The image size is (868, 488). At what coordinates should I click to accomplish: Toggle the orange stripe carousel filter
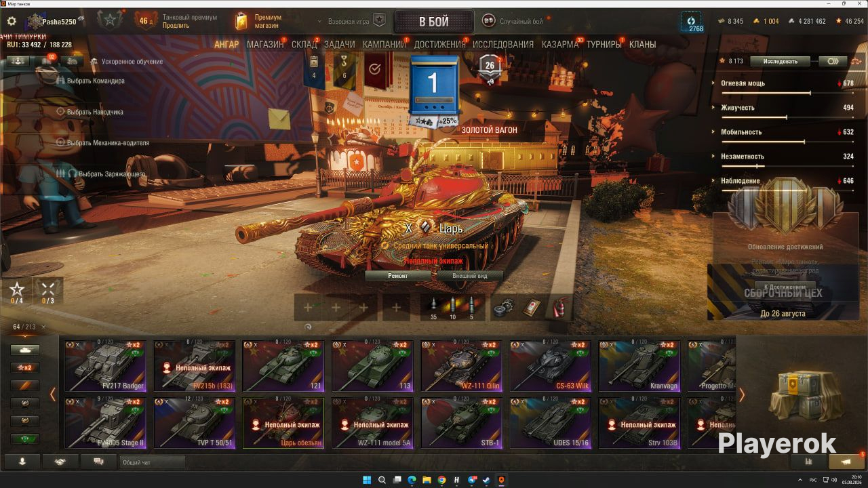click(24, 385)
